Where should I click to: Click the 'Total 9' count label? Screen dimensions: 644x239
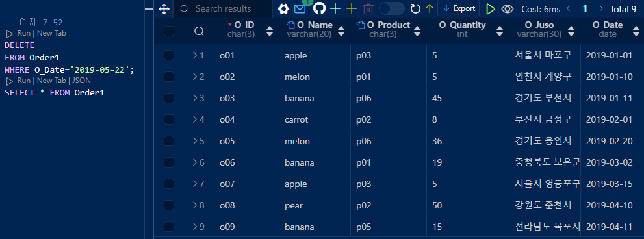(x=623, y=9)
